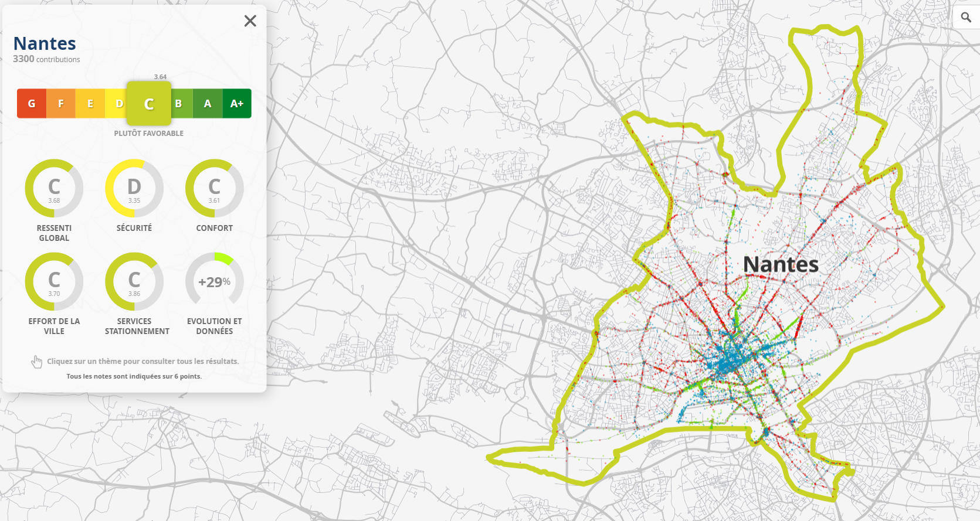Open the Effort de la Ville gauge

coord(54,281)
